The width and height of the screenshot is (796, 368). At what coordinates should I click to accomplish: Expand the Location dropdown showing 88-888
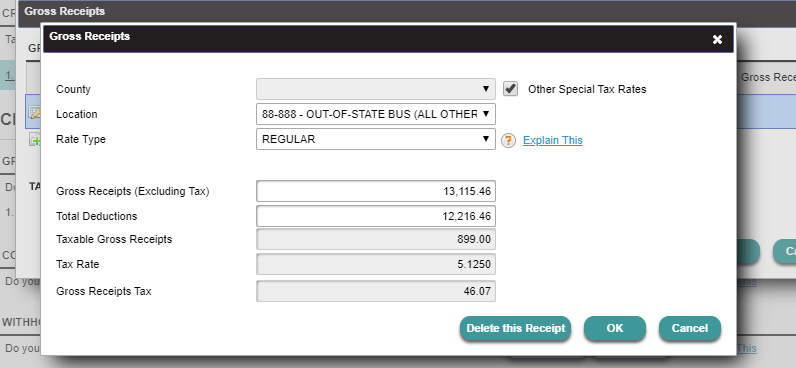[x=376, y=114]
